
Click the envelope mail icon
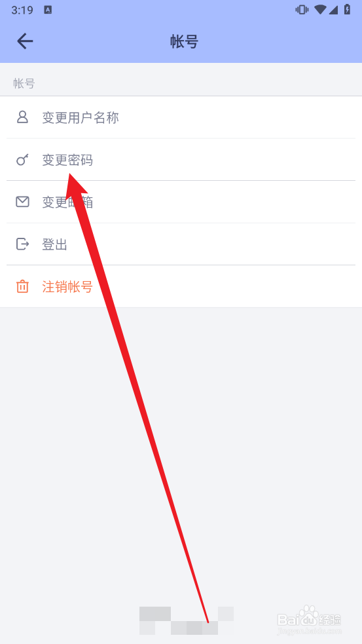(22, 202)
